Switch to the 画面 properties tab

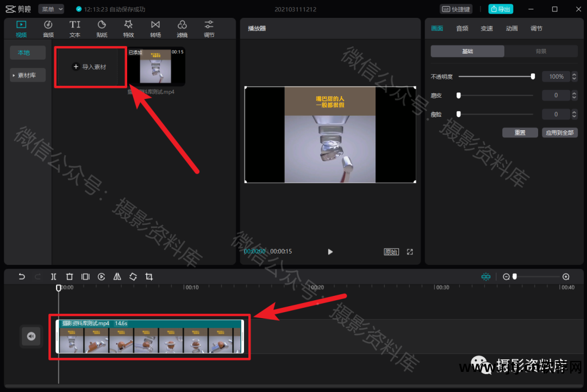click(437, 28)
